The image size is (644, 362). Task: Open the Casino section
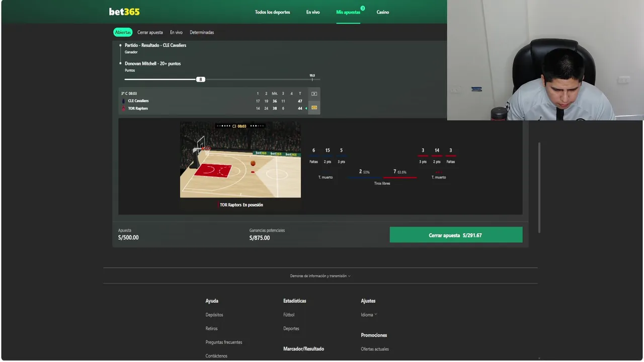pos(383,12)
